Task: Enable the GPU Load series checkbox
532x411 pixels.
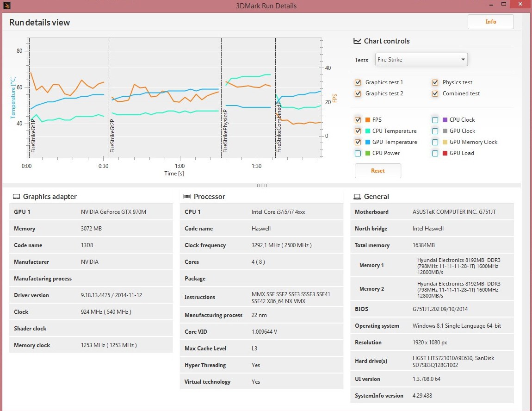Action: pyautogui.click(x=435, y=153)
